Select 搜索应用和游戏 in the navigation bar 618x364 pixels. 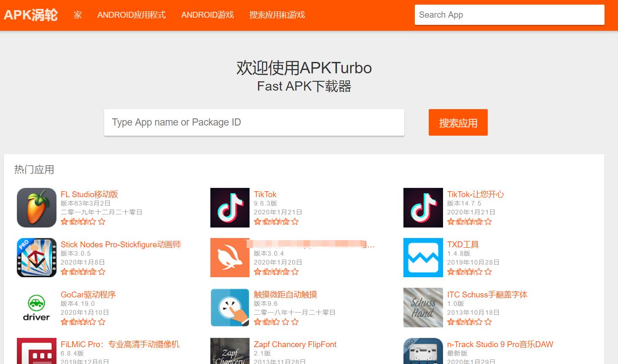pyautogui.click(x=277, y=15)
